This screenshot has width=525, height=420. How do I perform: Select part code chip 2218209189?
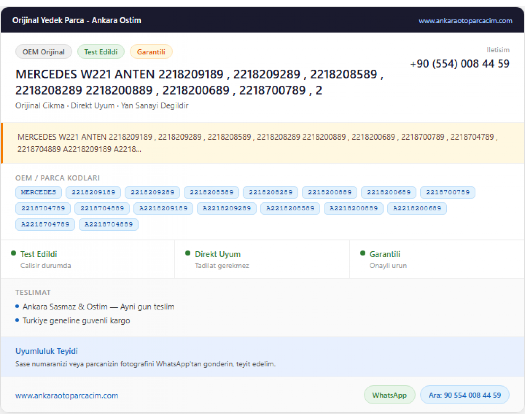point(93,192)
